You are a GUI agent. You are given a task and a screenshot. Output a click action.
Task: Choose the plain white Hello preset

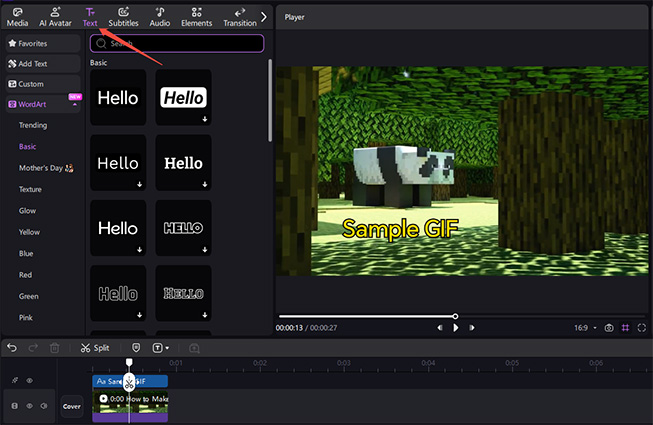(x=118, y=97)
